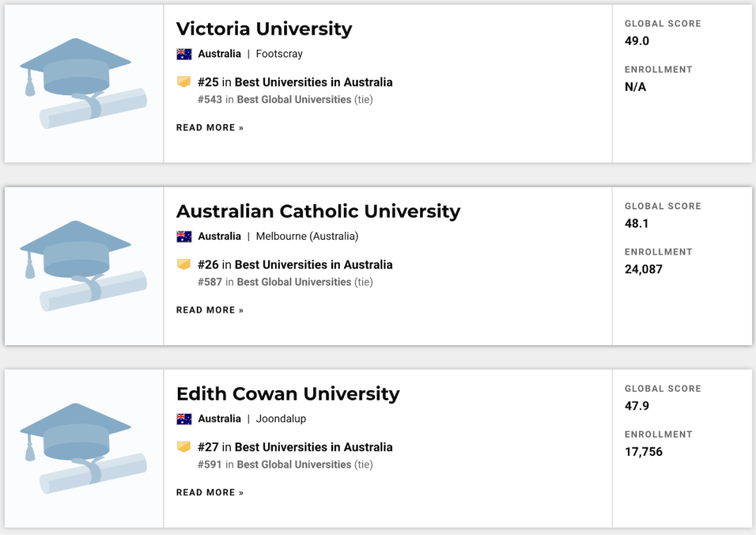Open Victoria University title link

[264, 29]
